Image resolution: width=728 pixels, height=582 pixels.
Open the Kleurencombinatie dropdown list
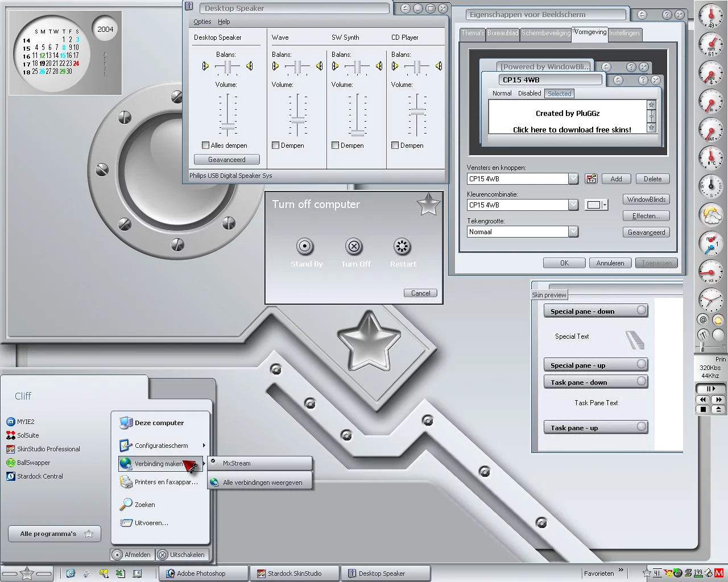click(573, 205)
